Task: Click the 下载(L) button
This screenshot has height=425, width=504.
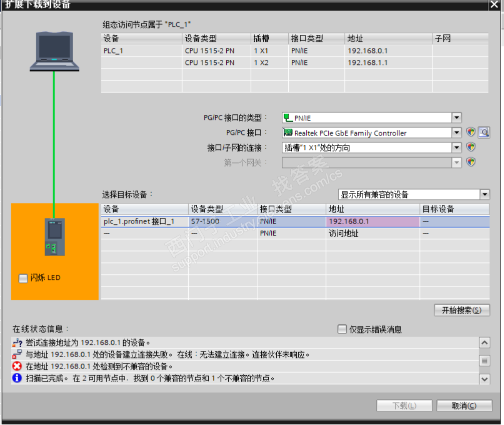Action: pos(404,405)
